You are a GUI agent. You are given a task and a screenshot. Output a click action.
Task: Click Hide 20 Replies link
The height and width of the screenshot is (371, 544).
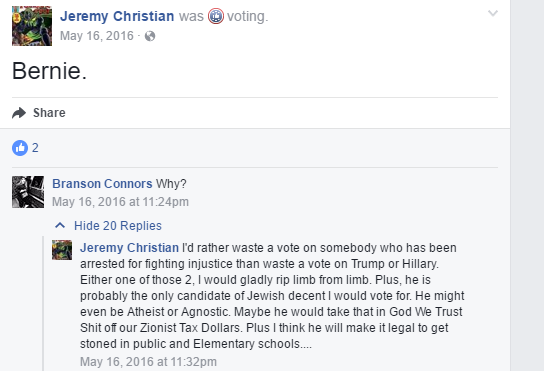pos(118,226)
